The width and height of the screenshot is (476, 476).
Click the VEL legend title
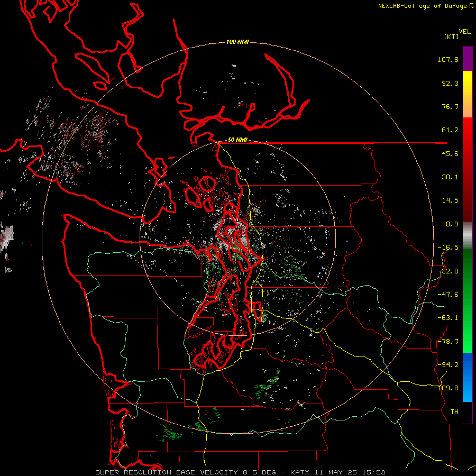[465, 32]
